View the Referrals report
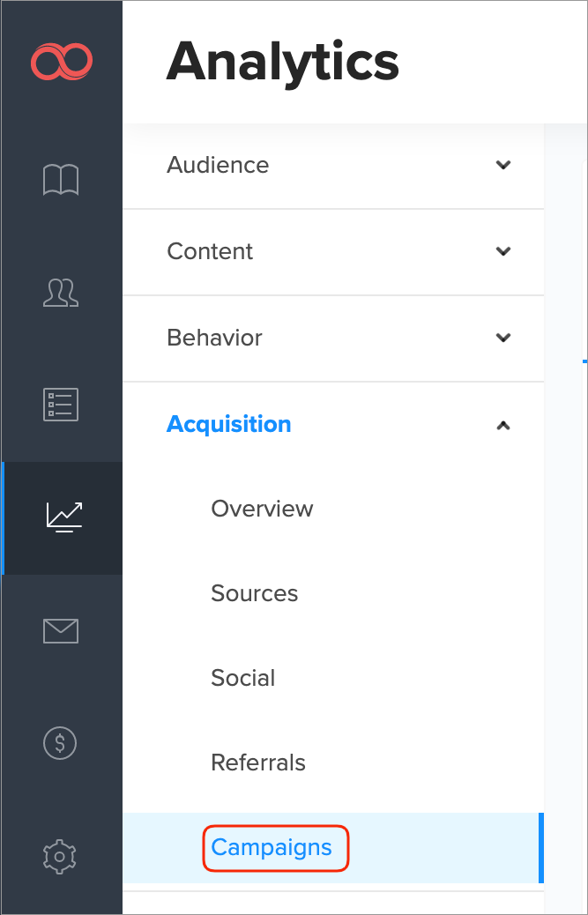The image size is (588, 915). pyautogui.click(x=258, y=762)
